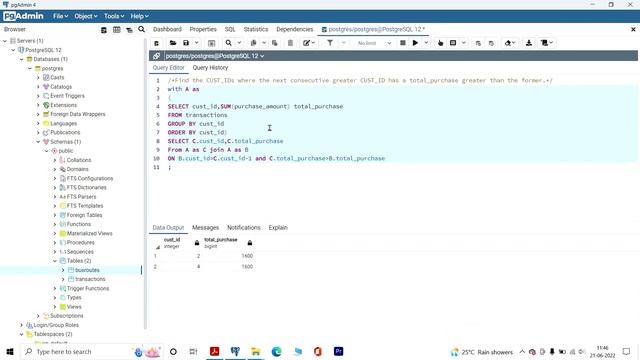
Task: Click the Search Objects magnifier in Browser
Action: pos(141,29)
